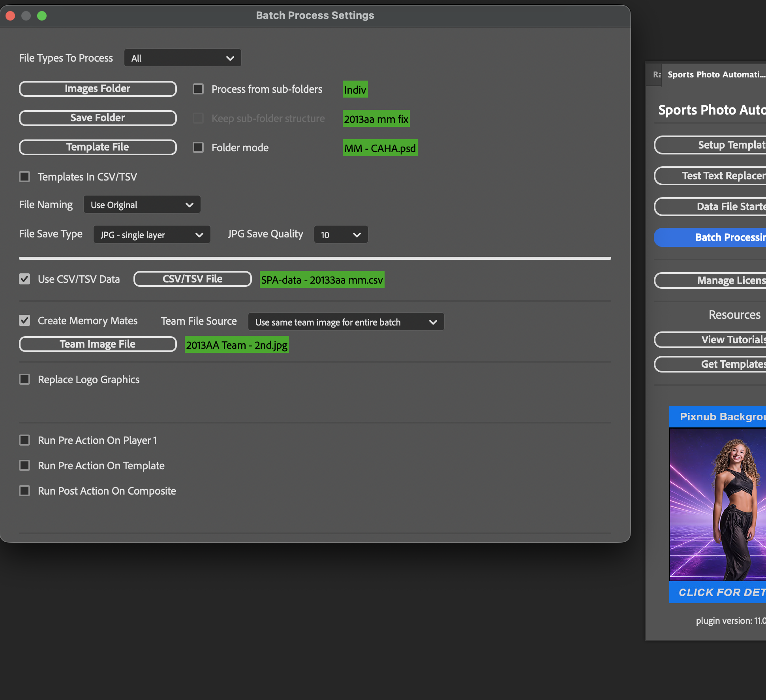766x700 pixels.
Task: Open the File Types To Process dropdown
Action: 182,58
